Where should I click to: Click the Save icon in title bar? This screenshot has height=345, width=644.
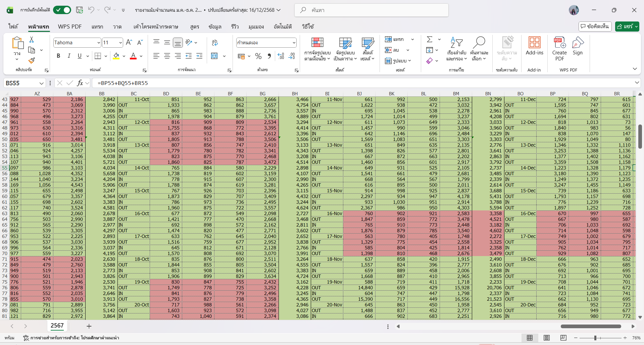tap(80, 10)
